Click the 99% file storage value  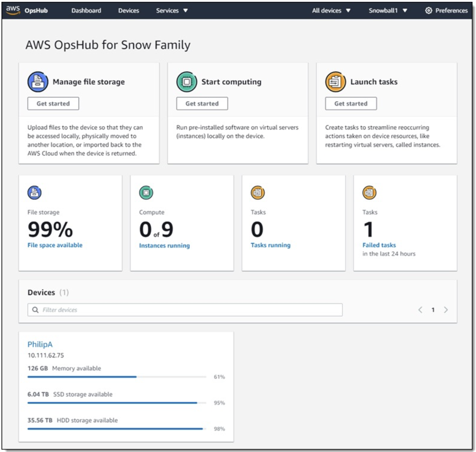50,229
